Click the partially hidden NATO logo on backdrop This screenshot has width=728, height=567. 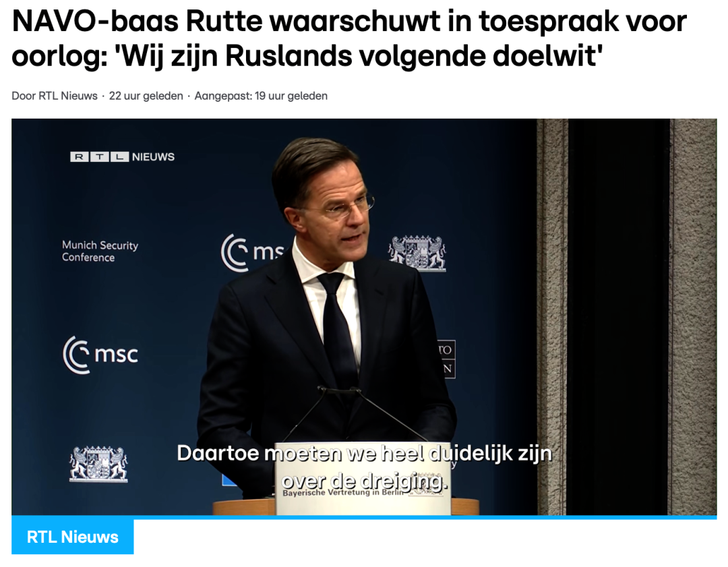tap(446, 359)
